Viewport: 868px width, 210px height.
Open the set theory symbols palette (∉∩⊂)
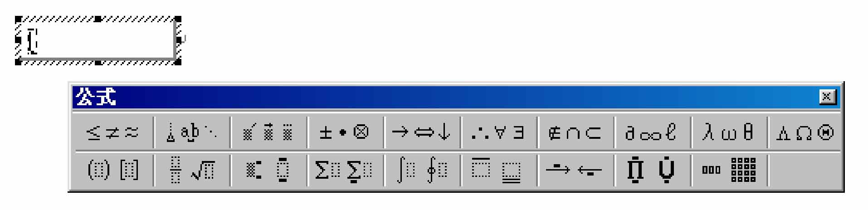(575, 132)
